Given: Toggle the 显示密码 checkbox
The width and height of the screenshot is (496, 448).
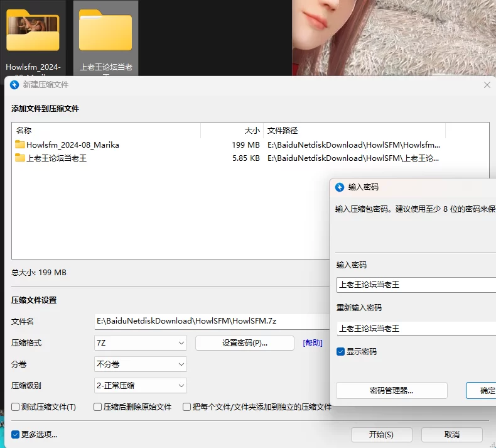Looking at the screenshot, I should point(341,352).
